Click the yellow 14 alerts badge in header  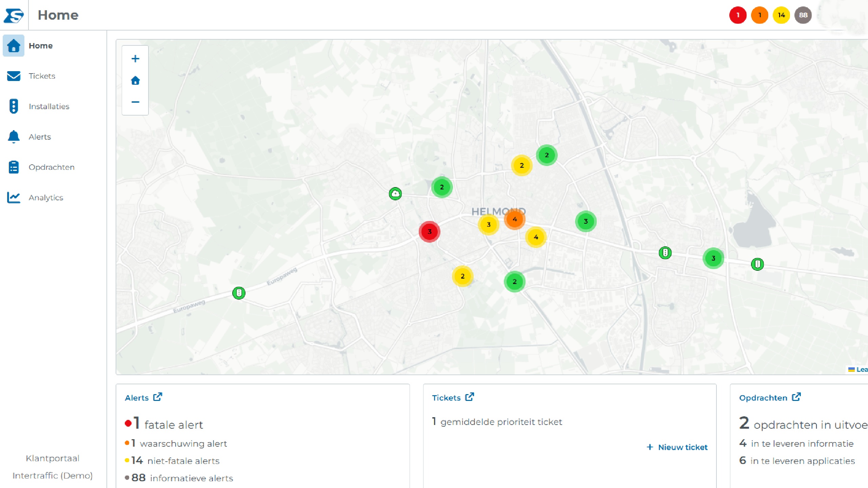(781, 15)
